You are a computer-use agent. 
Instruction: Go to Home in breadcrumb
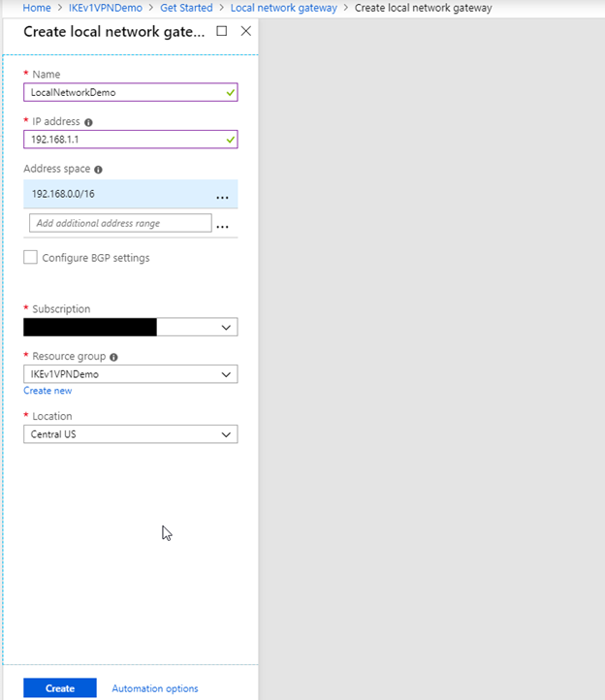pos(37,8)
